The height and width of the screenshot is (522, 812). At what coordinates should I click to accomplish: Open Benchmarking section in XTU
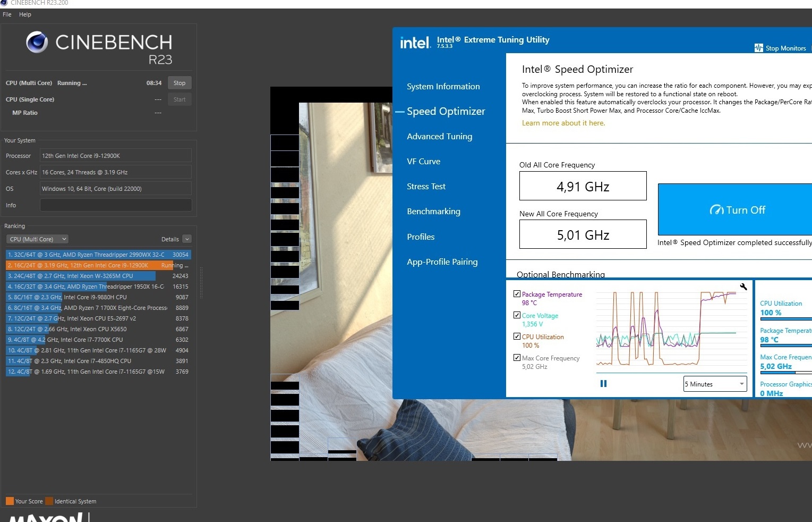pyautogui.click(x=433, y=211)
